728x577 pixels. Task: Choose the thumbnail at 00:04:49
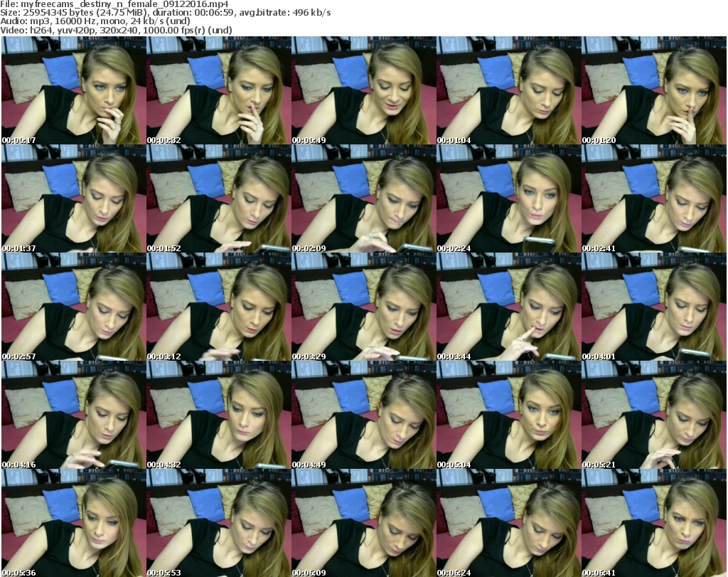[x=363, y=415]
